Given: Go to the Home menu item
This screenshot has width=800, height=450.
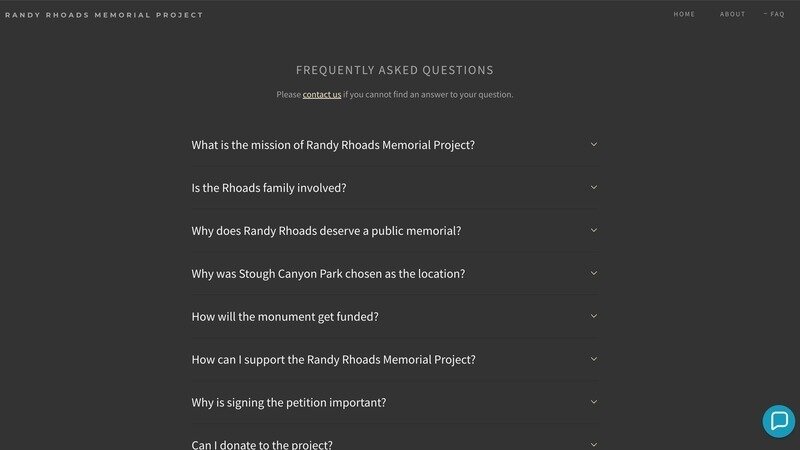Looking at the screenshot, I should tap(684, 14).
